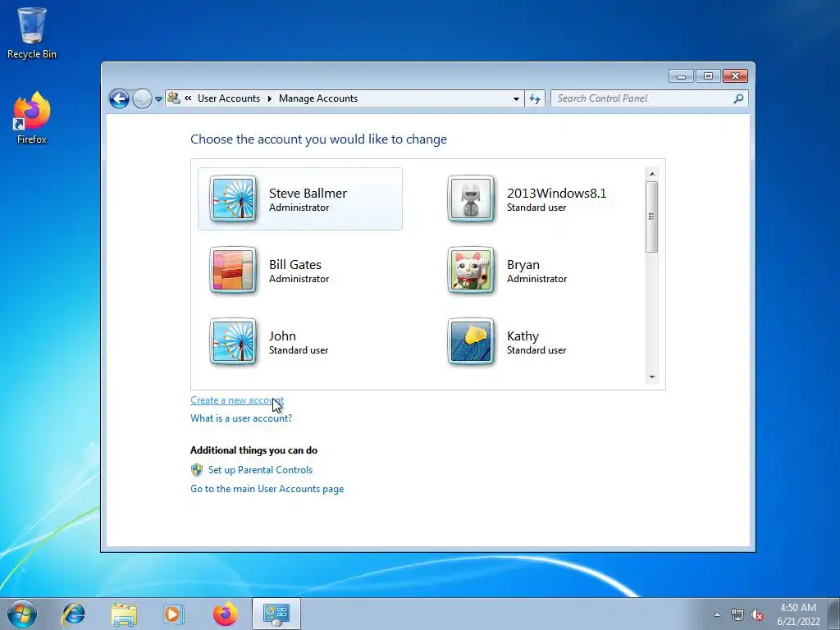Viewport: 840px width, 630px height.
Task: Expand the arrow after User Accounts breadcrumb
Action: click(269, 98)
